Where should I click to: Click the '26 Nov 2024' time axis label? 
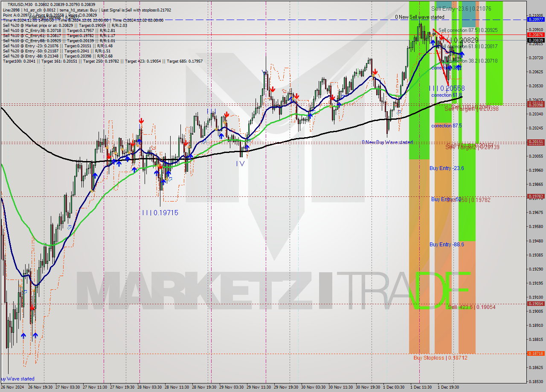13,387
